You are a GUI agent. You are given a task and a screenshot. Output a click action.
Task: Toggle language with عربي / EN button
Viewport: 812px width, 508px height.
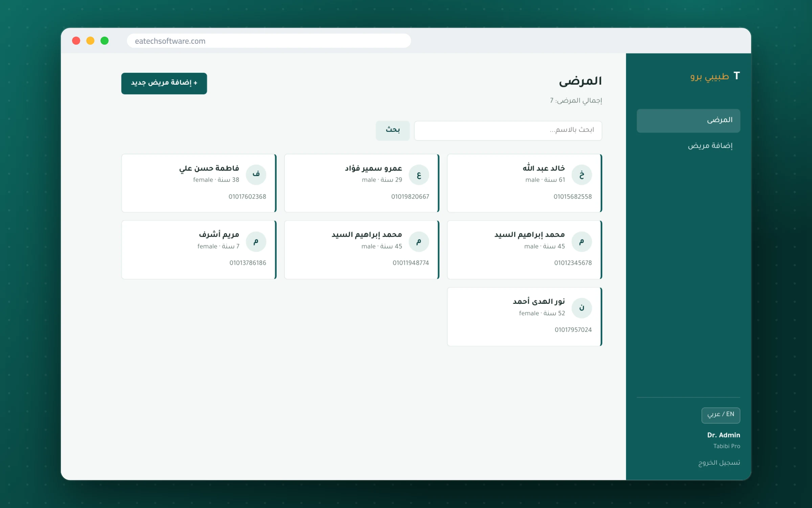point(721,415)
